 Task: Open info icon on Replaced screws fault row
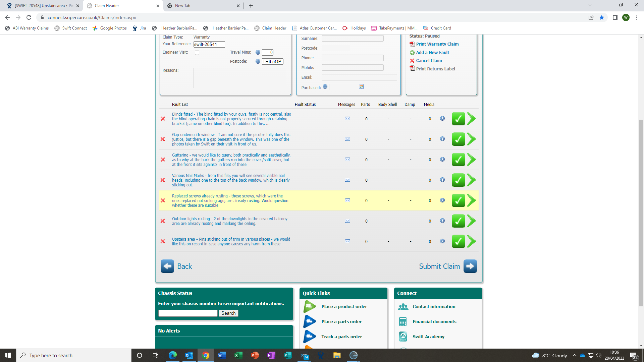pyautogui.click(x=442, y=200)
